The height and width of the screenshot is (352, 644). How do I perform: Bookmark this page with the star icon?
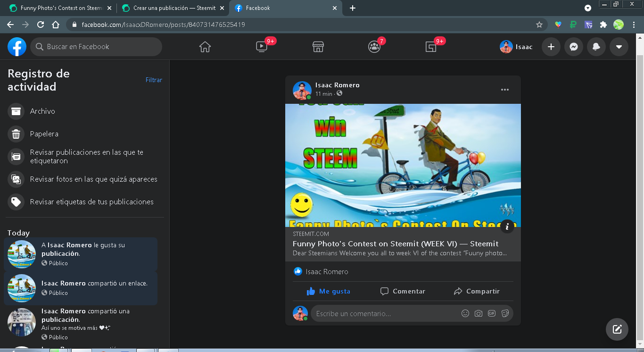click(539, 25)
